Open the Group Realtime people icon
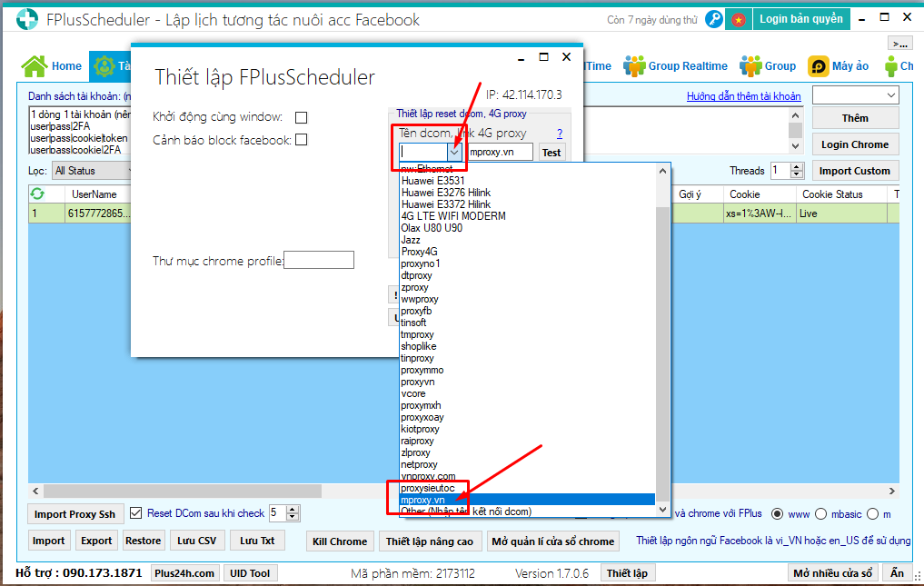 coord(634,66)
